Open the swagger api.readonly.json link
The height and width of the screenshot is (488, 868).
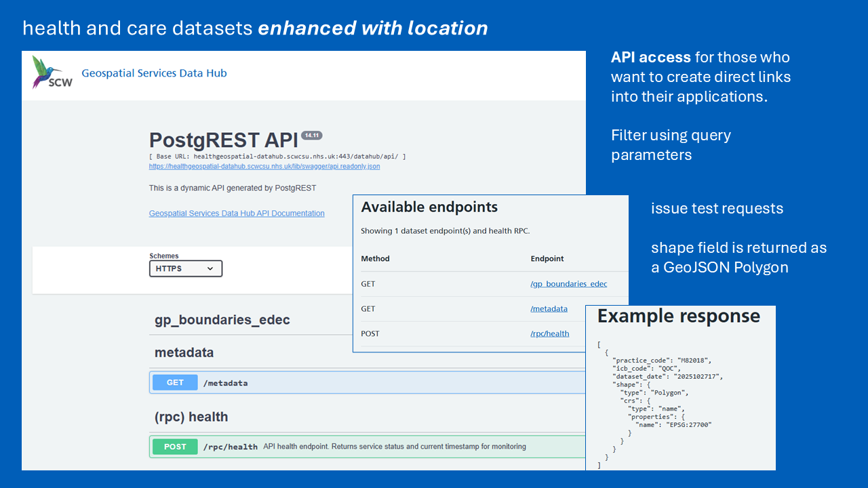(x=264, y=166)
